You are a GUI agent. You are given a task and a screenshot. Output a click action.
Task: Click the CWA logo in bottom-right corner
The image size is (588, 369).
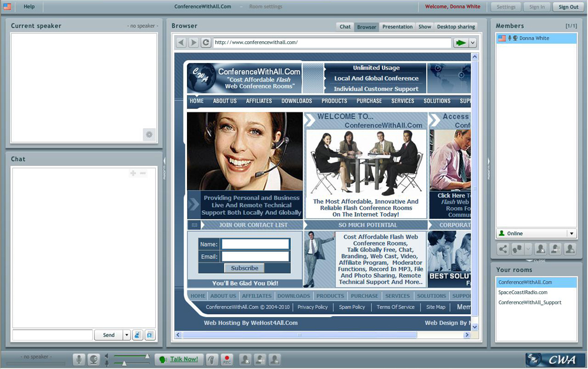[x=555, y=360]
